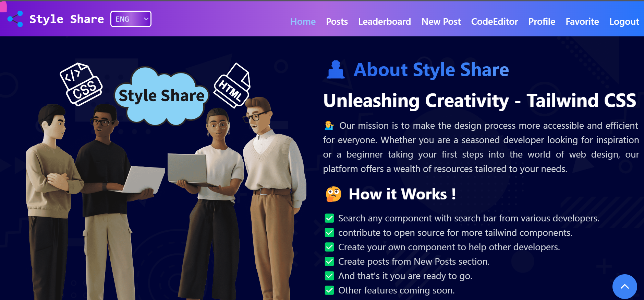This screenshot has width=644, height=300.
Task: Click the Style Share cloud graphic
Action: coord(161,96)
